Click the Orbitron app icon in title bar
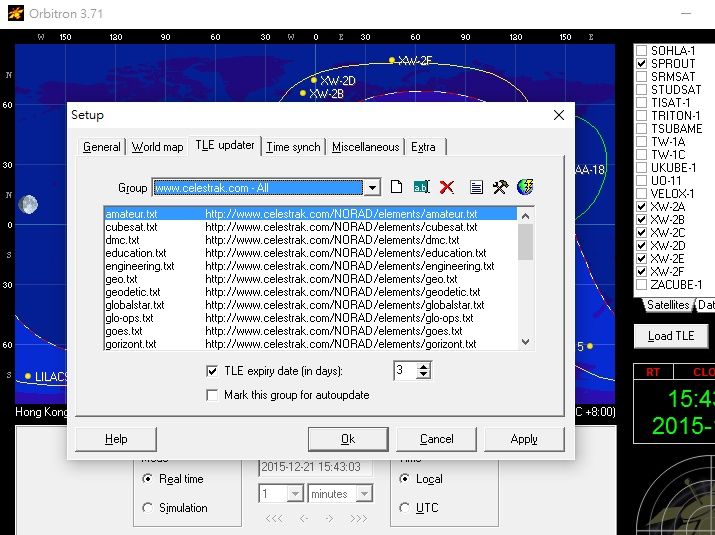Screen dimensions: 715x535 click(12, 13)
